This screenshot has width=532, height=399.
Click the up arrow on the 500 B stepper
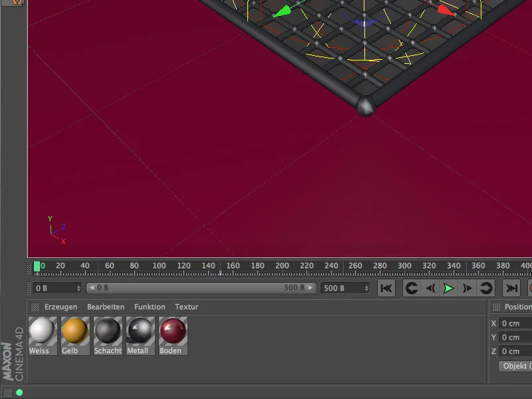coord(368,285)
